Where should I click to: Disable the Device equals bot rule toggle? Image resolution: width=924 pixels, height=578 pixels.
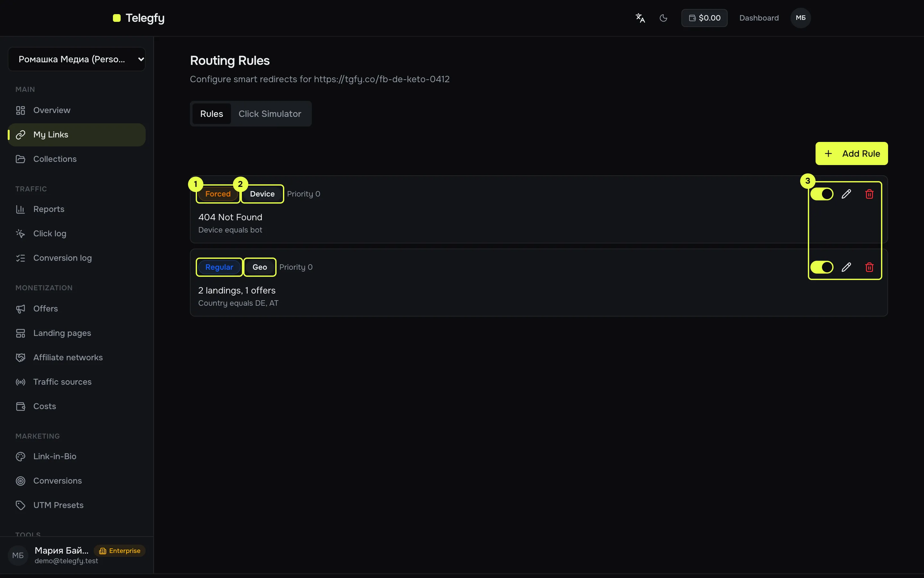[822, 194]
